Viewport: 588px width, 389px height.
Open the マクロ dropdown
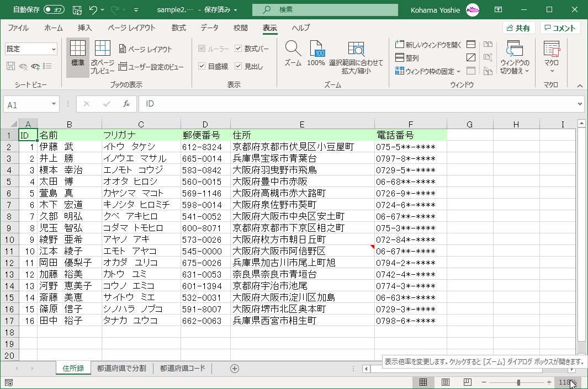(x=552, y=58)
